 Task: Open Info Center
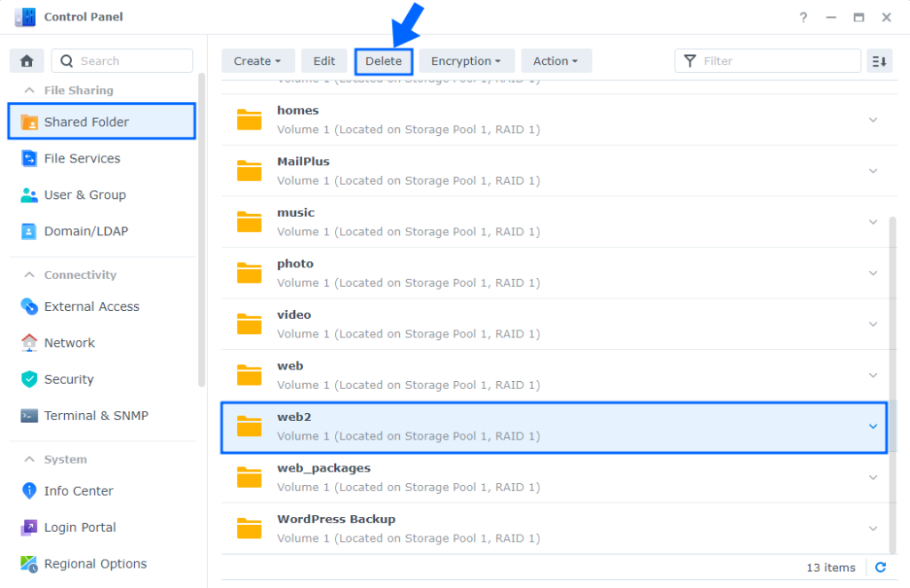78,490
